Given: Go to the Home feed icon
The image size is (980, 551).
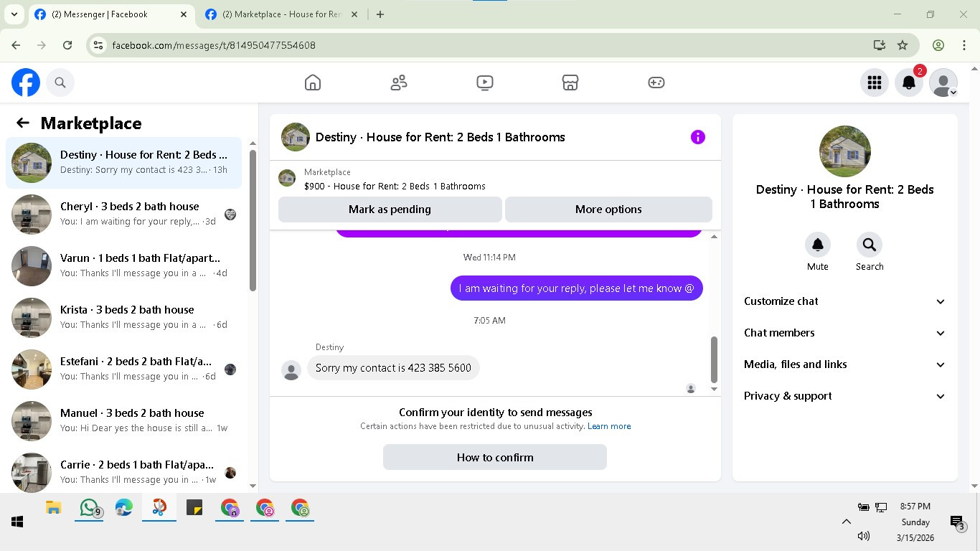Looking at the screenshot, I should coord(313,83).
